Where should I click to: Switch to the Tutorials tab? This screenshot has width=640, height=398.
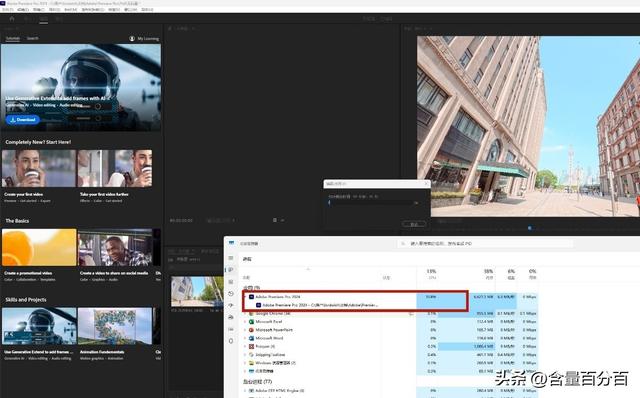coord(13,38)
